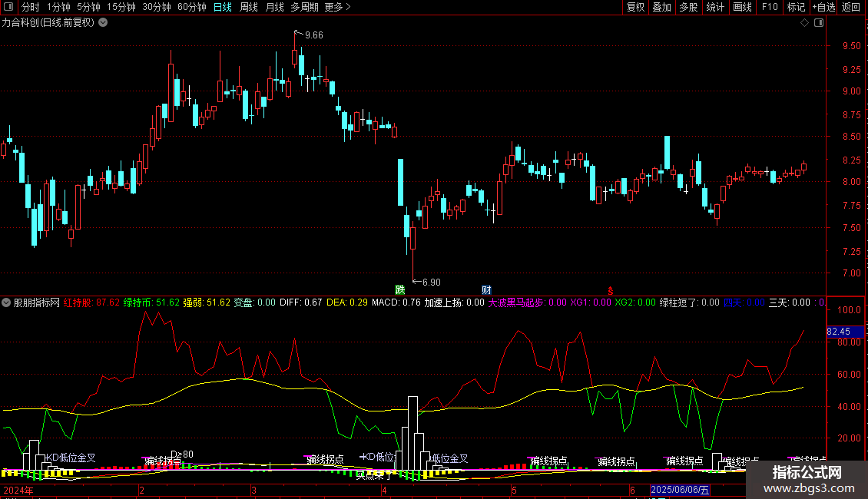Click the 叠加 overlay button

(661, 7)
